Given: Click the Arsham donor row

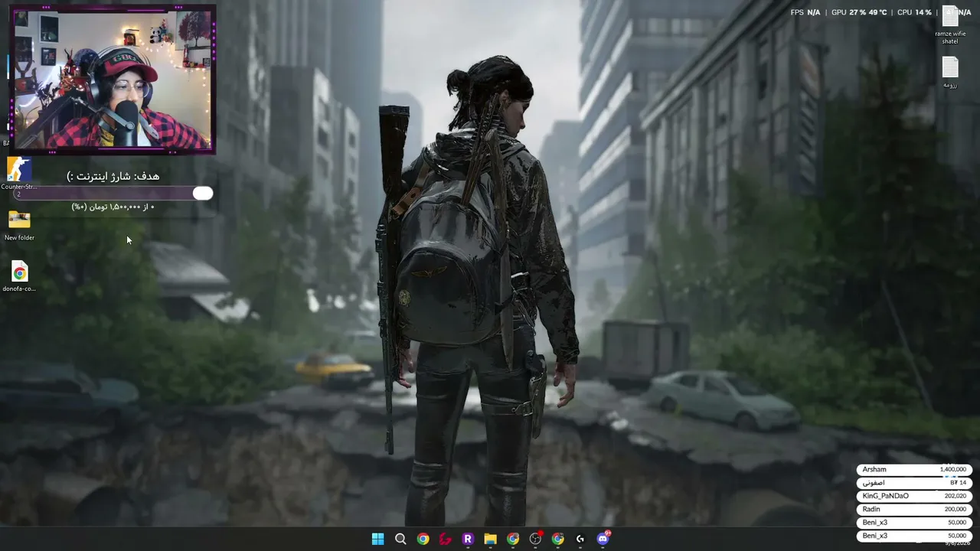Looking at the screenshot, I should [x=914, y=469].
